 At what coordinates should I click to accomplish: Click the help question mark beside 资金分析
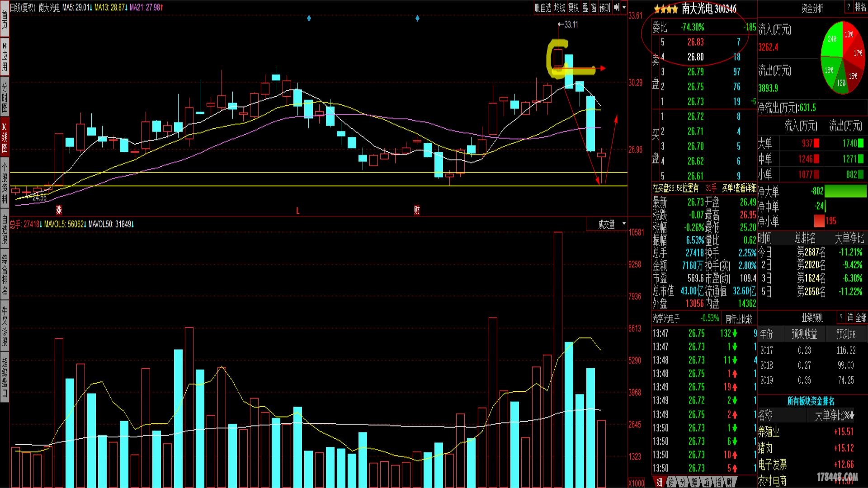pos(849,7)
